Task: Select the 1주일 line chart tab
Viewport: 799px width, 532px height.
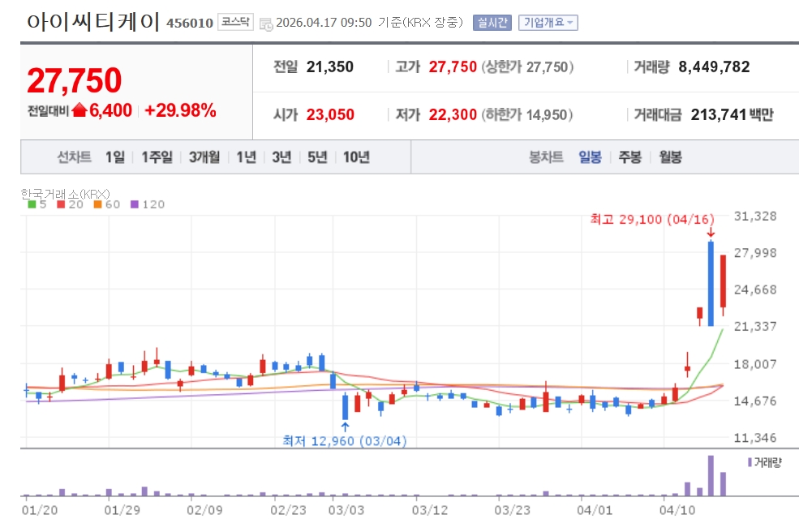Action: pyautogui.click(x=157, y=157)
